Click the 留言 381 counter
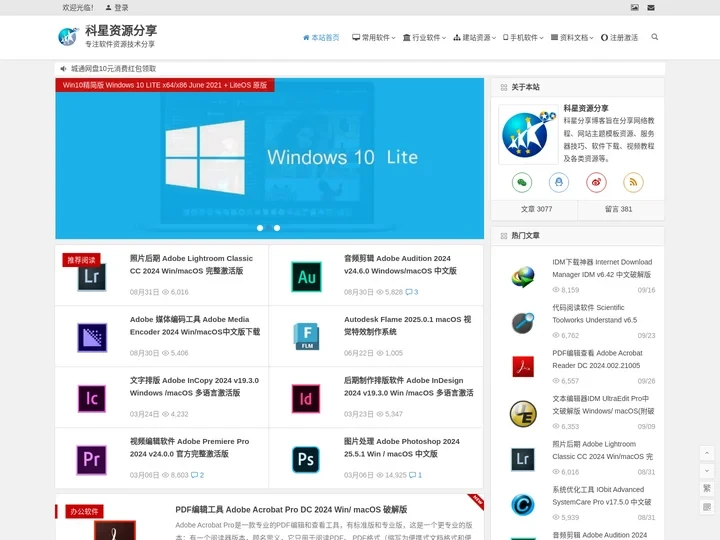This screenshot has height=540, width=720. 619,209
